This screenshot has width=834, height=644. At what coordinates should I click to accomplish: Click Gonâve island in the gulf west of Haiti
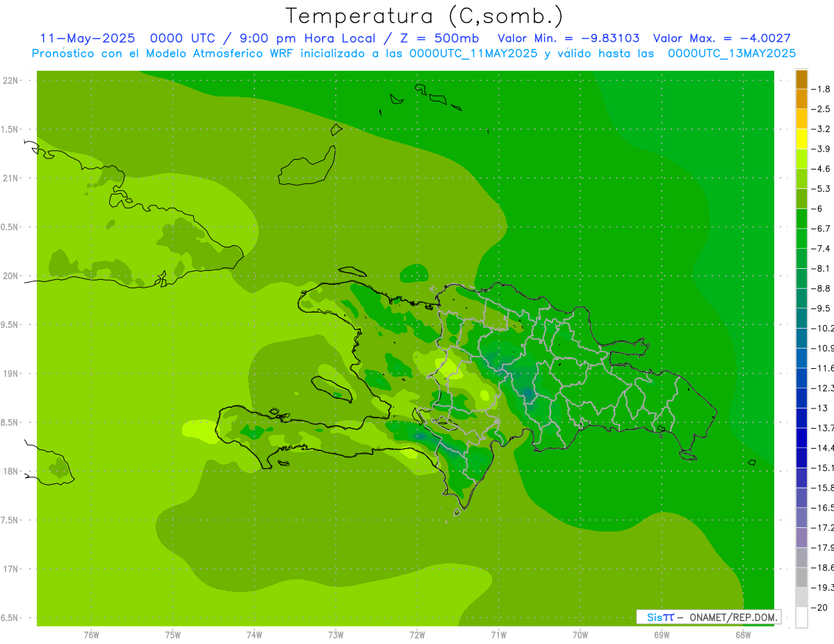coord(332,389)
